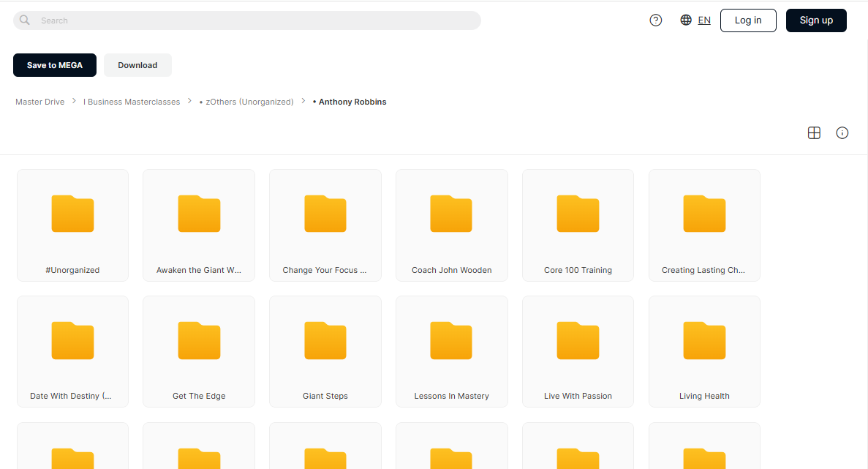Navigate to zOthers (Unorganized) breadcrumb
Image resolution: width=868 pixels, height=469 pixels.
[x=247, y=102]
